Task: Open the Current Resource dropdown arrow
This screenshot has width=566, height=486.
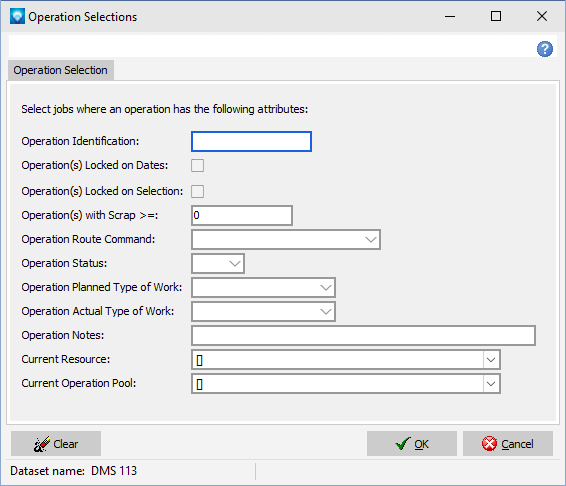Action: (x=491, y=360)
